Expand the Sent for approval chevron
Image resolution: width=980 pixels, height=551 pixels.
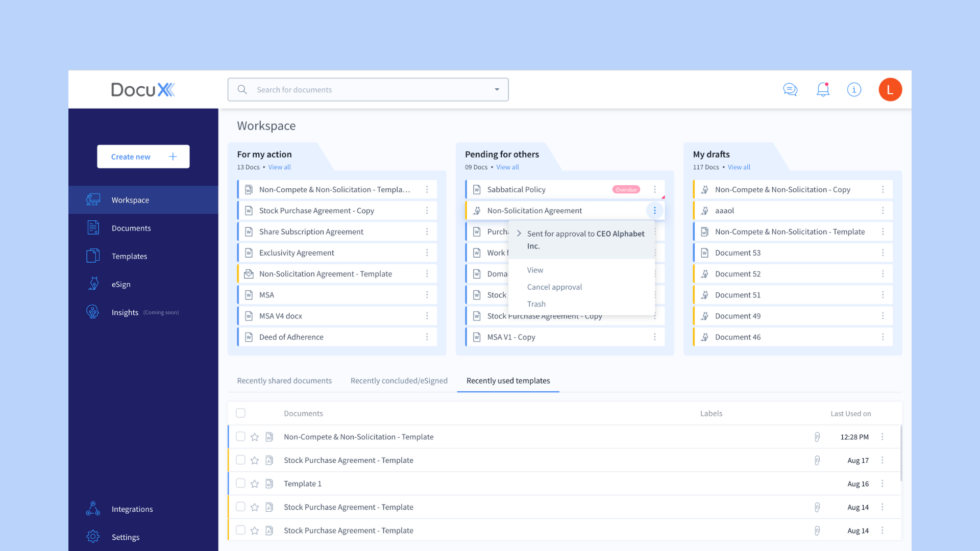519,234
